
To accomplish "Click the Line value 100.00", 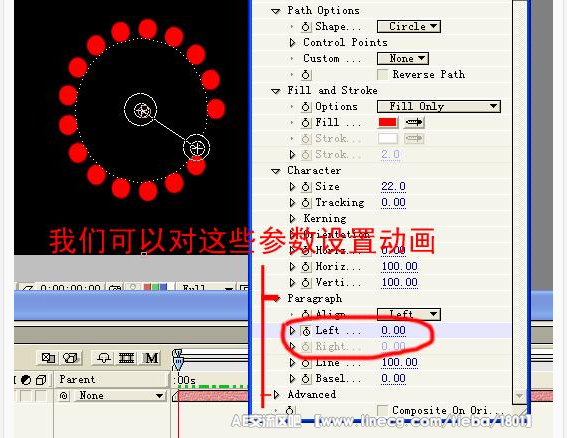I will [x=400, y=362].
